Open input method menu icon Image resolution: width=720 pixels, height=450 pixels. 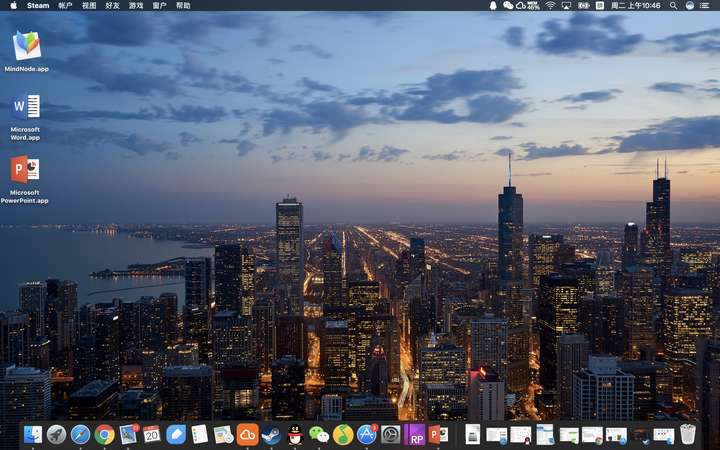[600, 6]
